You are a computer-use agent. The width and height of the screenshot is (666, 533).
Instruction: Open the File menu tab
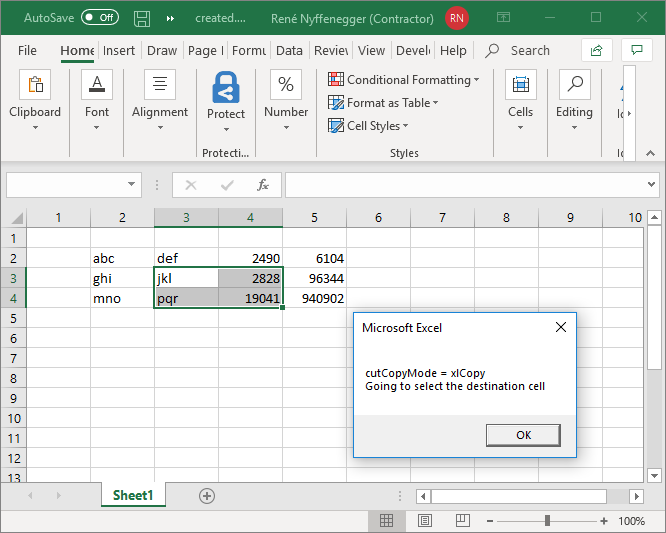[x=27, y=50]
